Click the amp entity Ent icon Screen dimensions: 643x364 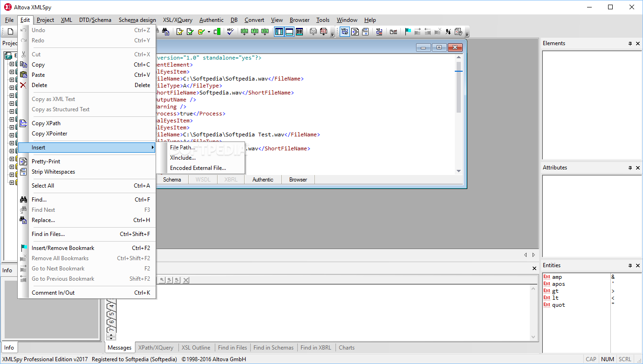coord(547,277)
